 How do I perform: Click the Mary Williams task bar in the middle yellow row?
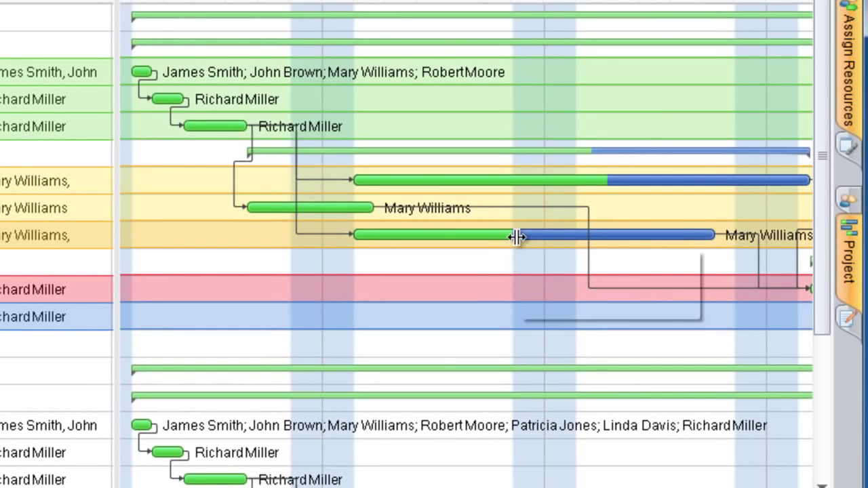pyautogui.click(x=311, y=207)
